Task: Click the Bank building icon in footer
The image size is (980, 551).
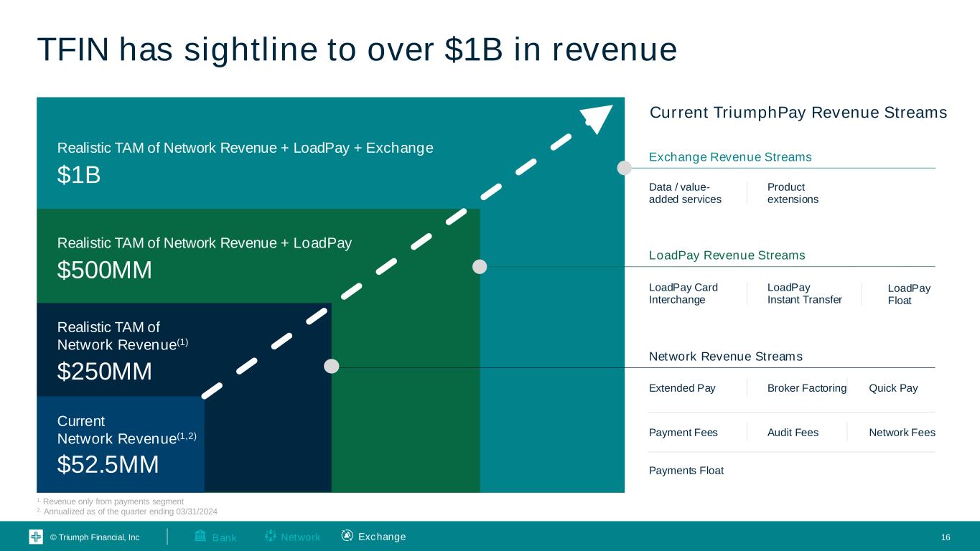Action: (x=200, y=535)
